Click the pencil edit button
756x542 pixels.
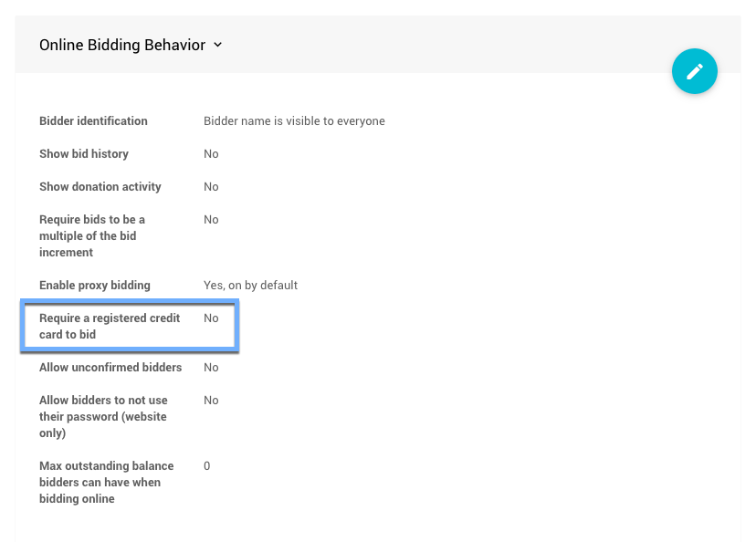point(694,71)
